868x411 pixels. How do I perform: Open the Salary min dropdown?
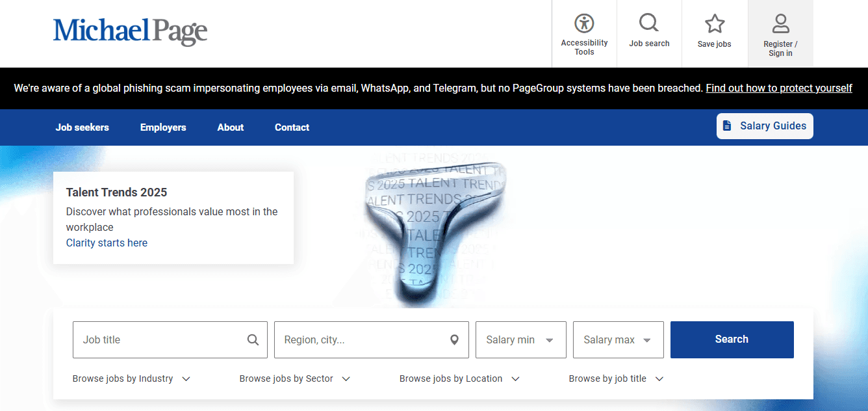point(521,339)
